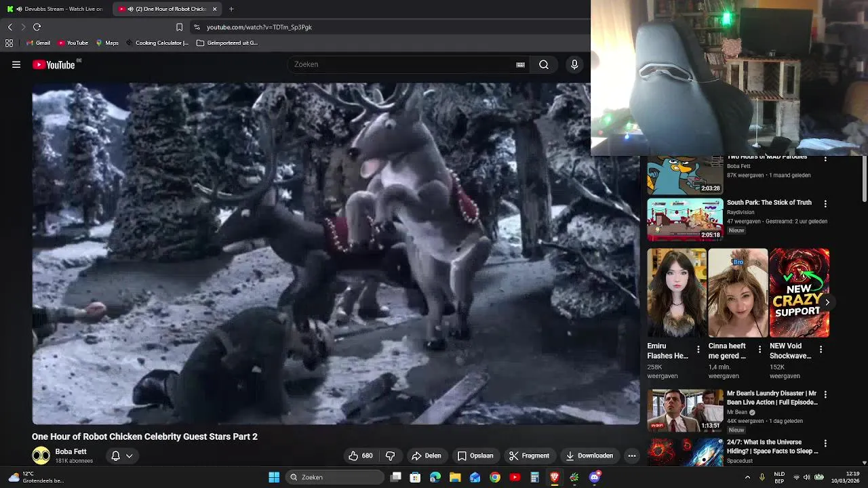Open South Park: The Stick of Truth video title

[769, 203]
